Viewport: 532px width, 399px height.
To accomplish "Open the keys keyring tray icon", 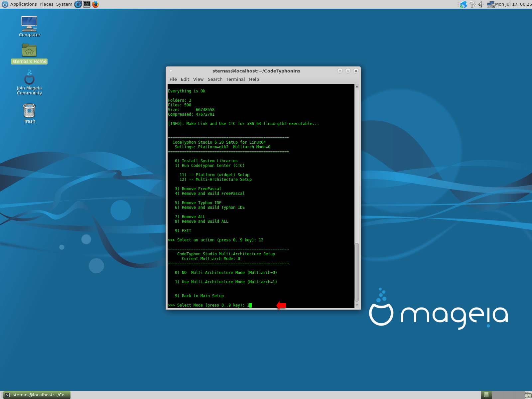I will [x=472, y=4].
